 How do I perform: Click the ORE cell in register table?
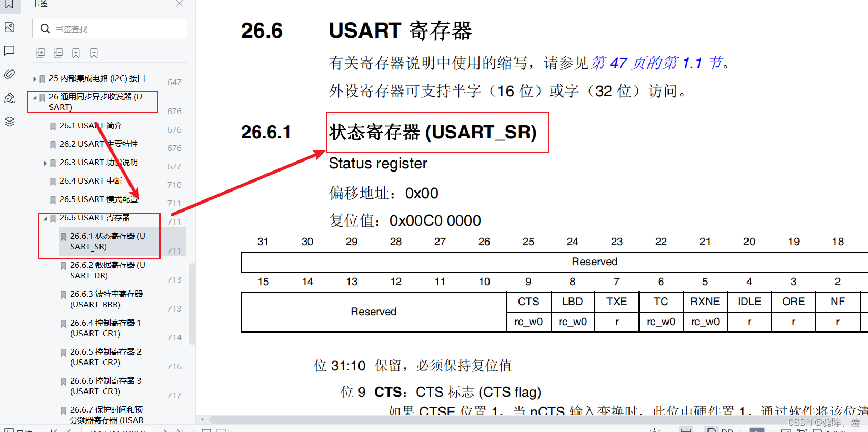(x=794, y=302)
